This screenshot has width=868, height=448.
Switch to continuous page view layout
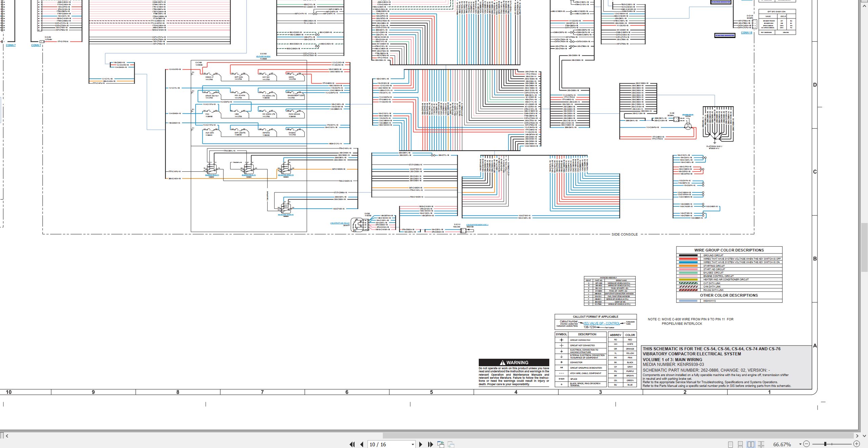pos(741,444)
